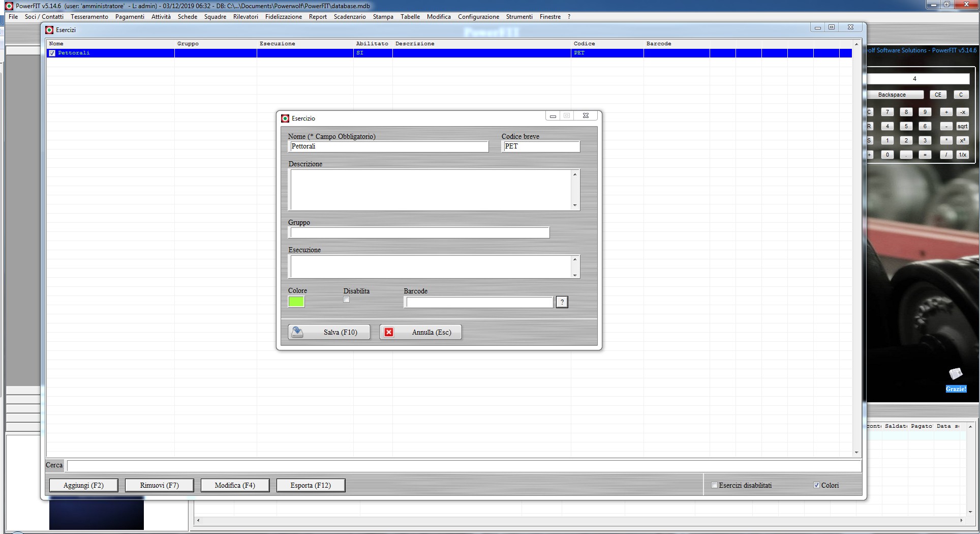
Task: Click into the Gruppo input field
Action: coord(419,233)
